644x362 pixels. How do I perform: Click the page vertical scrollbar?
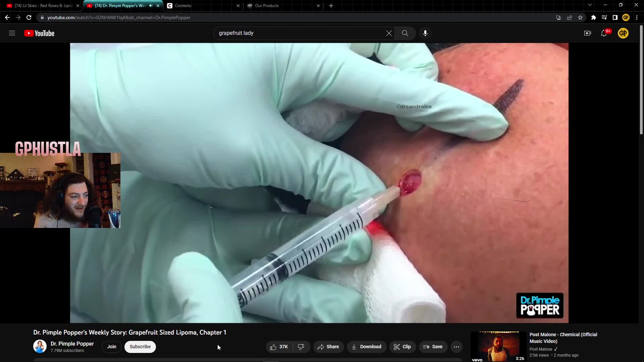point(641,80)
